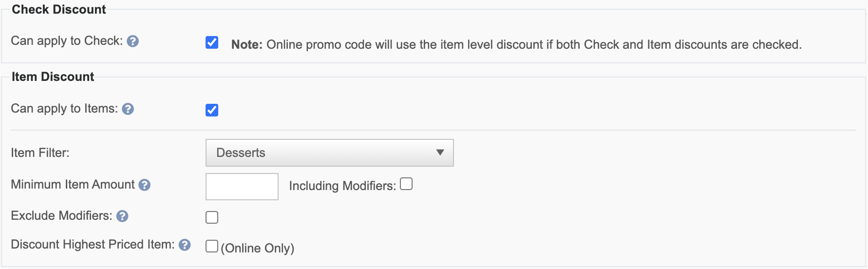Click Discount Highest Priced Item help icon

(185, 245)
